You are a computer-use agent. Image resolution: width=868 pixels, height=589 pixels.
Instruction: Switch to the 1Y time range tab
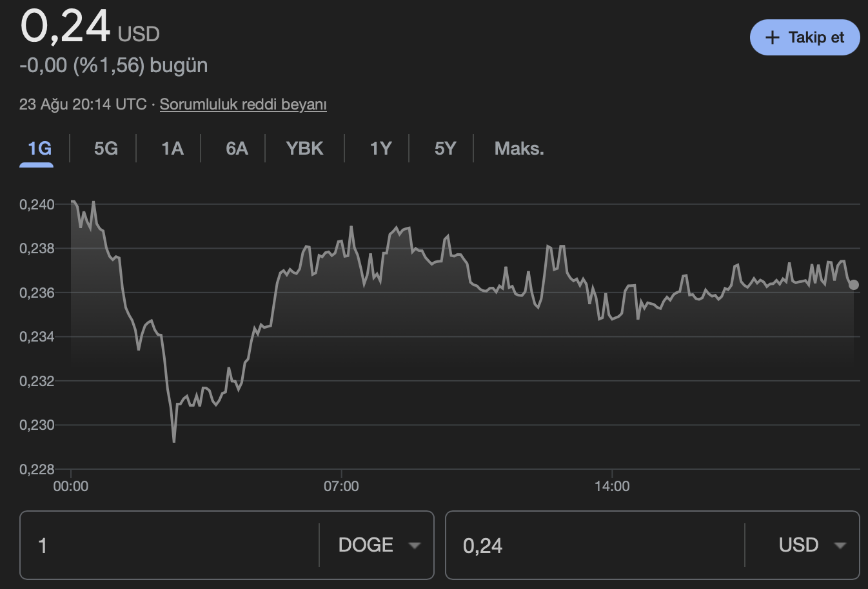click(x=380, y=149)
